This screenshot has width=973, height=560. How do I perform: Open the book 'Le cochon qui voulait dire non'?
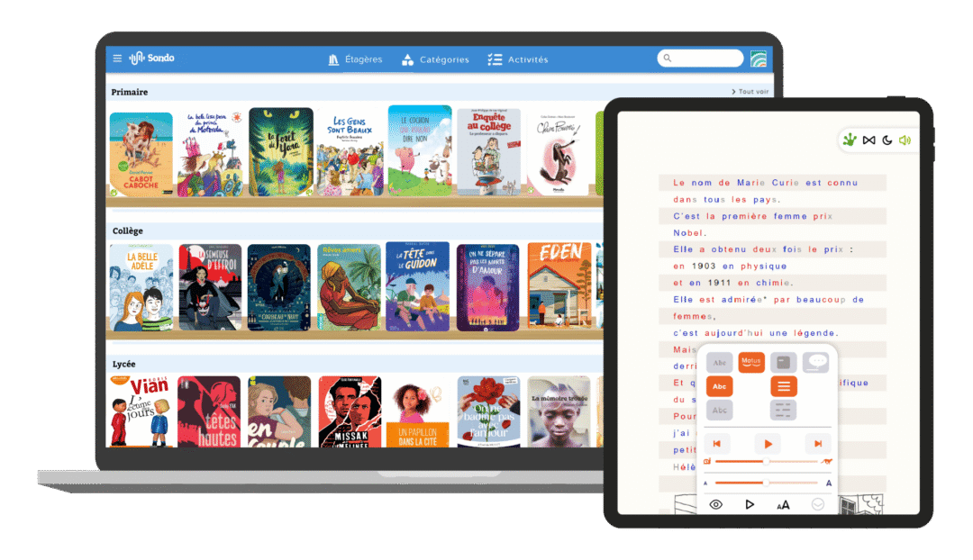click(x=420, y=150)
